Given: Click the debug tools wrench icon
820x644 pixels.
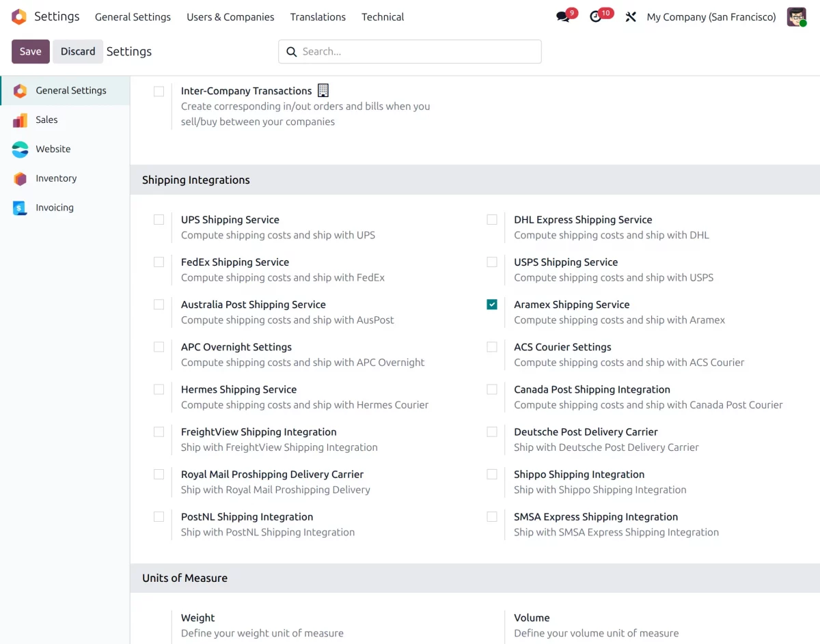Looking at the screenshot, I should [x=631, y=17].
